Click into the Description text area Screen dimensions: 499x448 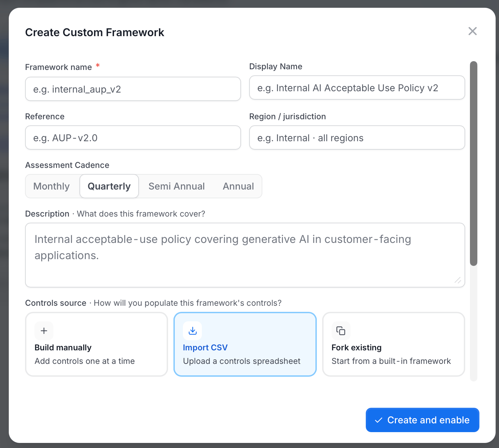(x=245, y=255)
